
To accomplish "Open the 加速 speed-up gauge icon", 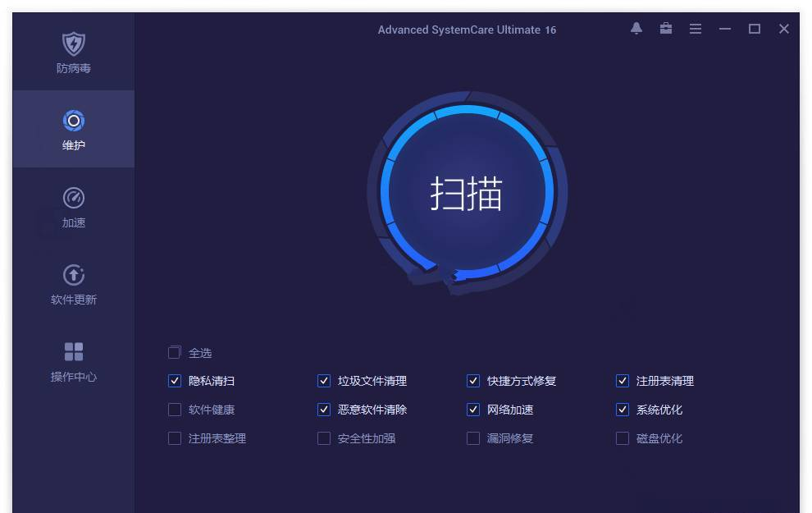I will click(74, 198).
